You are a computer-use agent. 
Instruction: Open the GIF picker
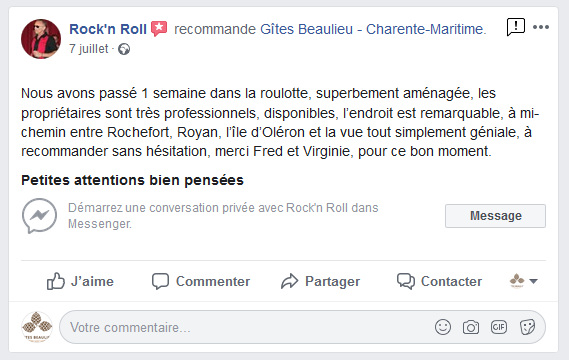(499, 327)
